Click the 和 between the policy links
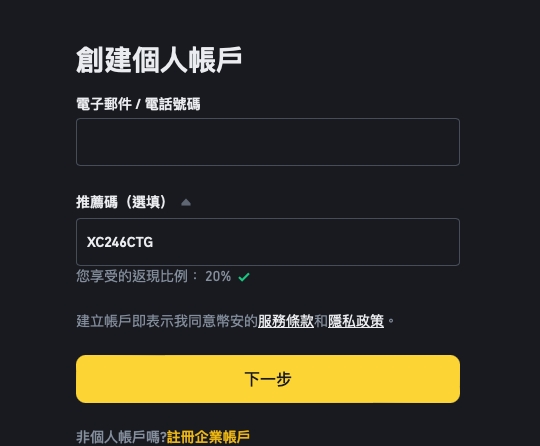540x446 pixels. 321,321
